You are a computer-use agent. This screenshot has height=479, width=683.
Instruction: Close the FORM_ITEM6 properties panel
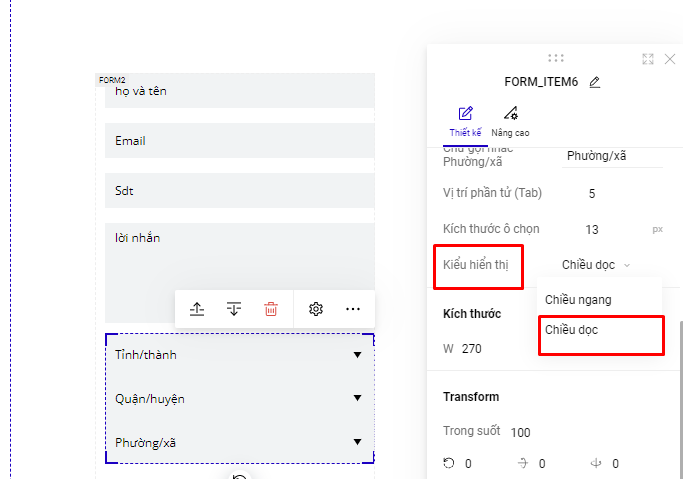click(670, 59)
